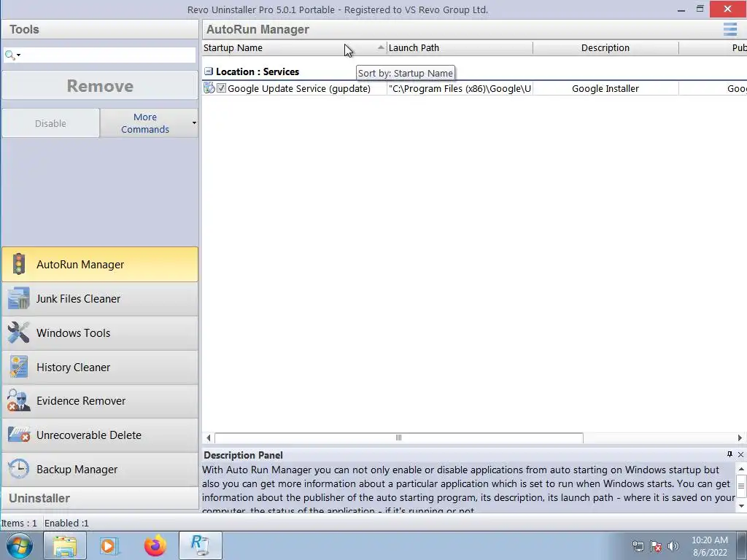Uncheck the Google Update Service checkbox
747x560 pixels.
click(x=221, y=88)
